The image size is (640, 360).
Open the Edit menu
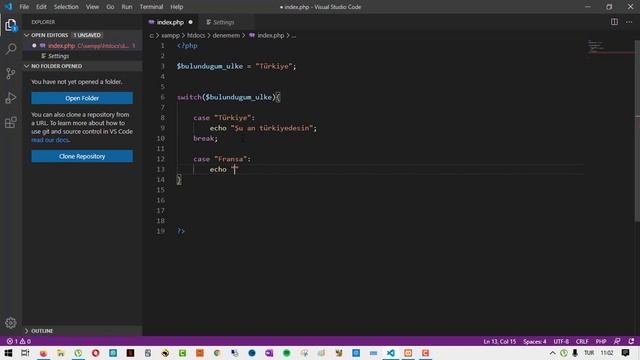[41, 7]
